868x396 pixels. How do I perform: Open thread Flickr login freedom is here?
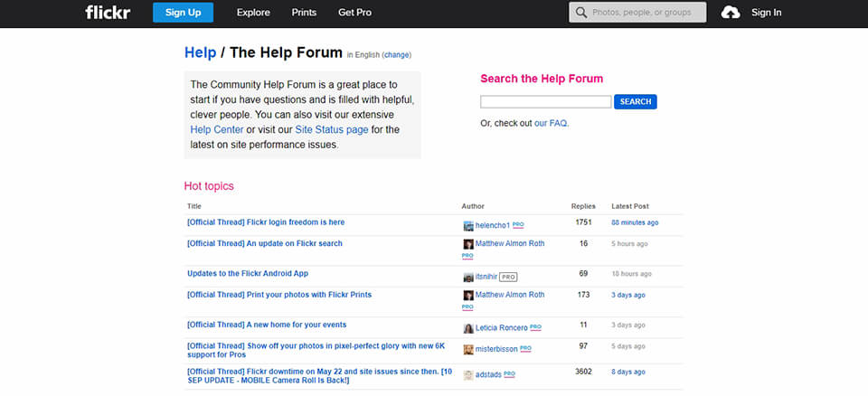tap(266, 222)
